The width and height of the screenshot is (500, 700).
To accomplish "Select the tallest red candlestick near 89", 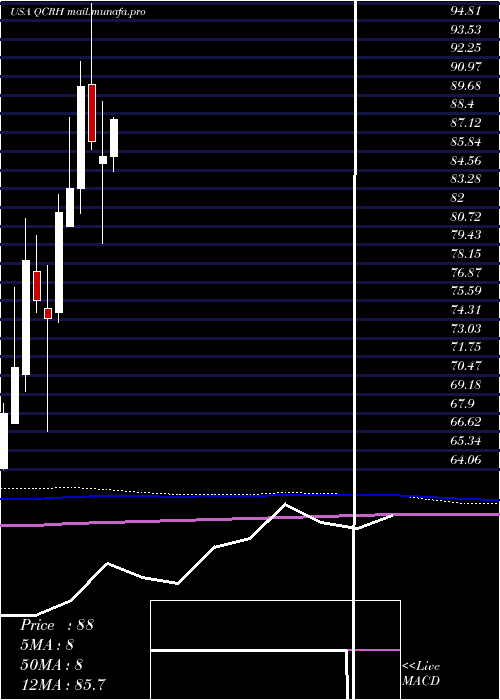I will click(92, 112).
